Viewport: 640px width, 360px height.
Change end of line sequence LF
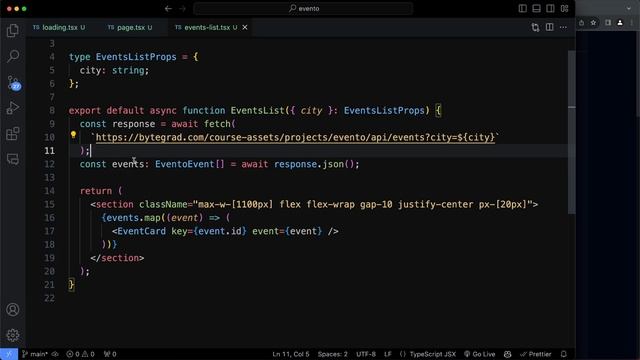(388, 354)
